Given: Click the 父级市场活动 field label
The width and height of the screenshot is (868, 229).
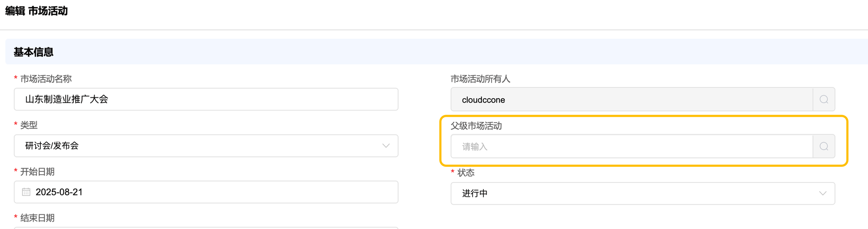Looking at the screenshot, I should (x=476, y=126).
